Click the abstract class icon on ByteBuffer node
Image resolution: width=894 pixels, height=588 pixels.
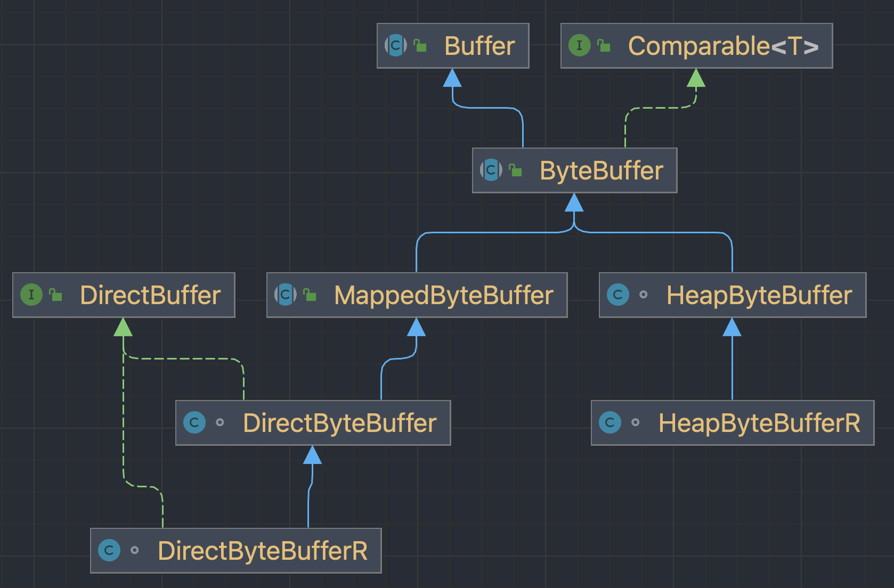(491, 170)
